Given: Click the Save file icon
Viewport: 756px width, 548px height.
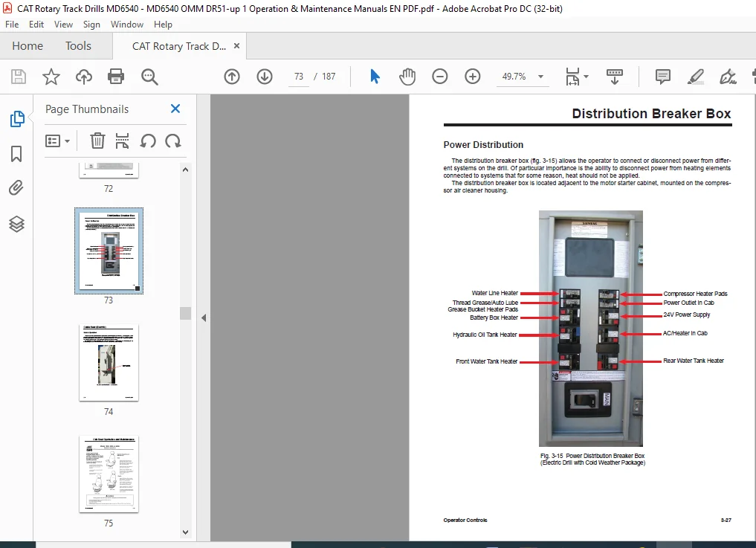Looking at the screenshot, I should [19, 77].
